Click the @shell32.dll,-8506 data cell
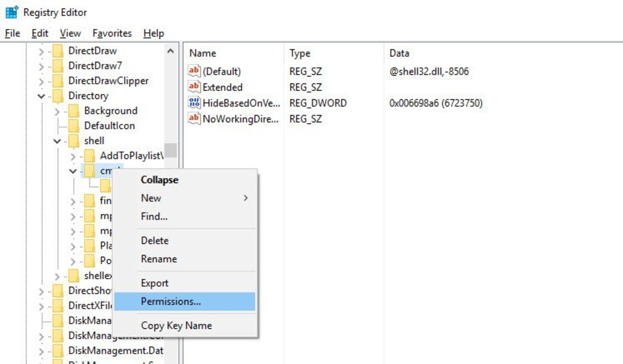The width and height of the screenshot is (623, 364). (429, 71)
